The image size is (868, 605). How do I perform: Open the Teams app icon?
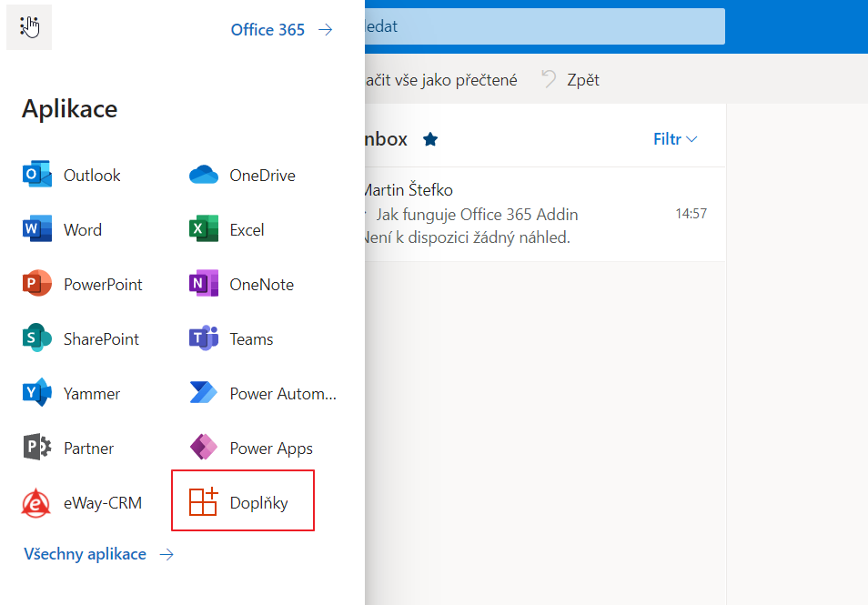coord(204,338)
